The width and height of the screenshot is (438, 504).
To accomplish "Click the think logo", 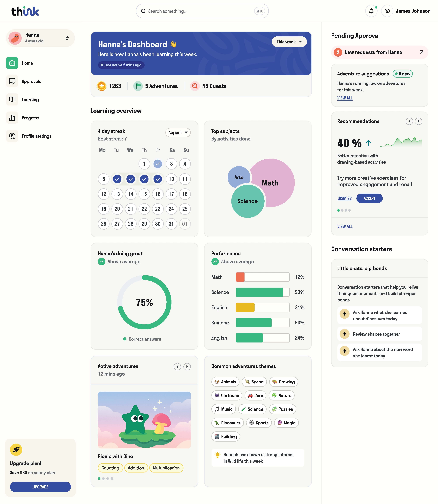I will coord(25,11).
